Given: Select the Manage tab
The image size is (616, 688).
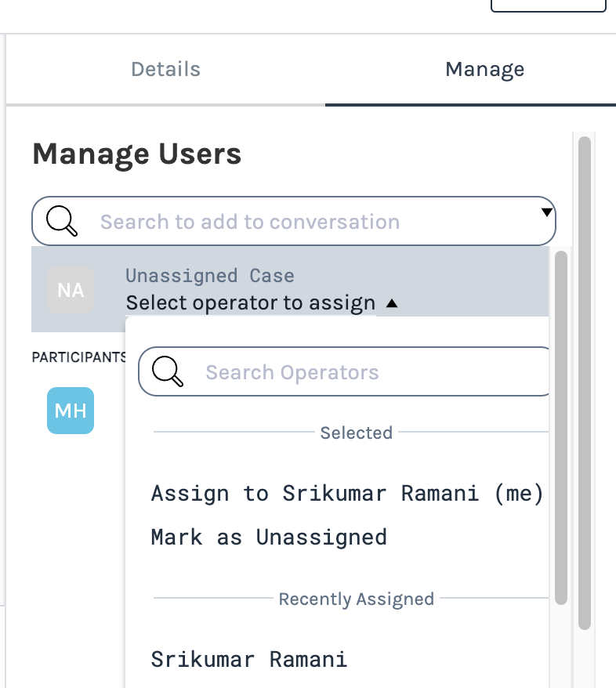Looking at the screenshot, I should pyautogui.click(x=484, y=69).
